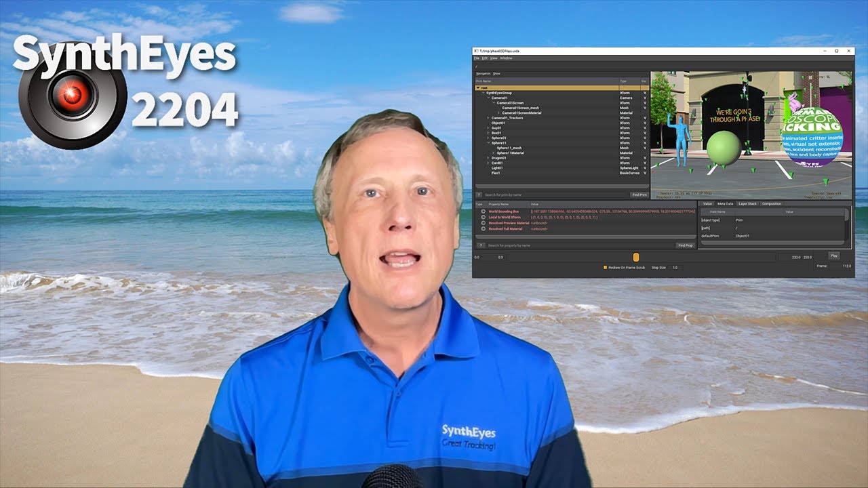Expand the Sphere01 prim
The height and width of the screenshot is (488, 868).
[x=488, y=138]
